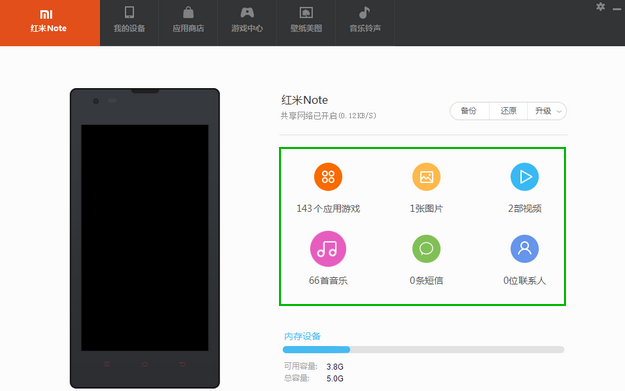This screenshot has height=391, width=625.
Task: Switch to 我的设备 tab
Action: [x=129, y=23]
